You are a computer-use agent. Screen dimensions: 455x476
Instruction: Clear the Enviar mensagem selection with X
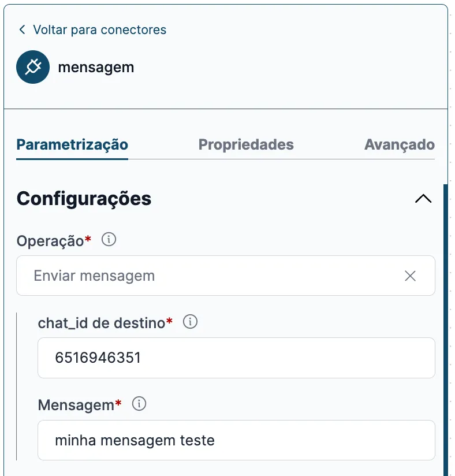click(410, 276)
